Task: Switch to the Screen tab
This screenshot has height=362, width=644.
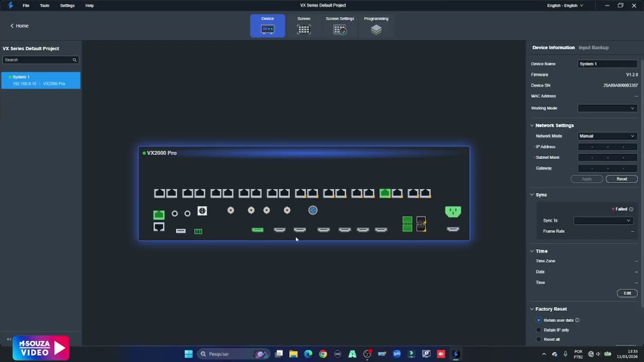Action: coord(304,26)
